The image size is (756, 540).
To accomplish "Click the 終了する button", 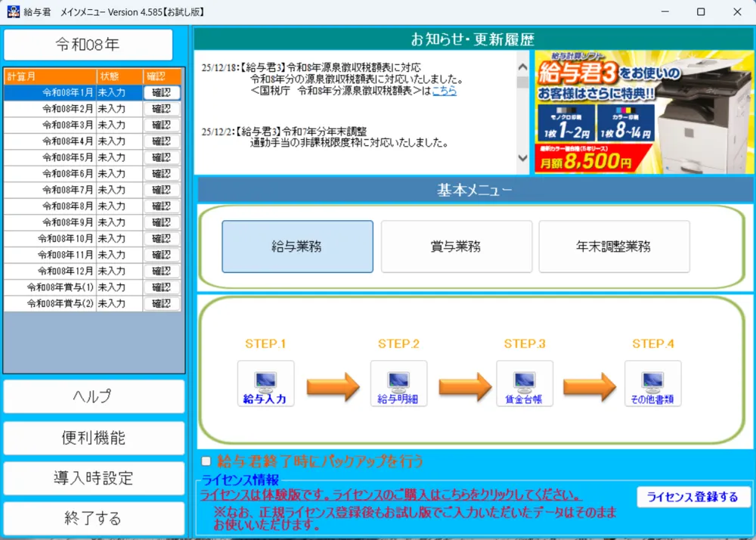I will point(93,518).
